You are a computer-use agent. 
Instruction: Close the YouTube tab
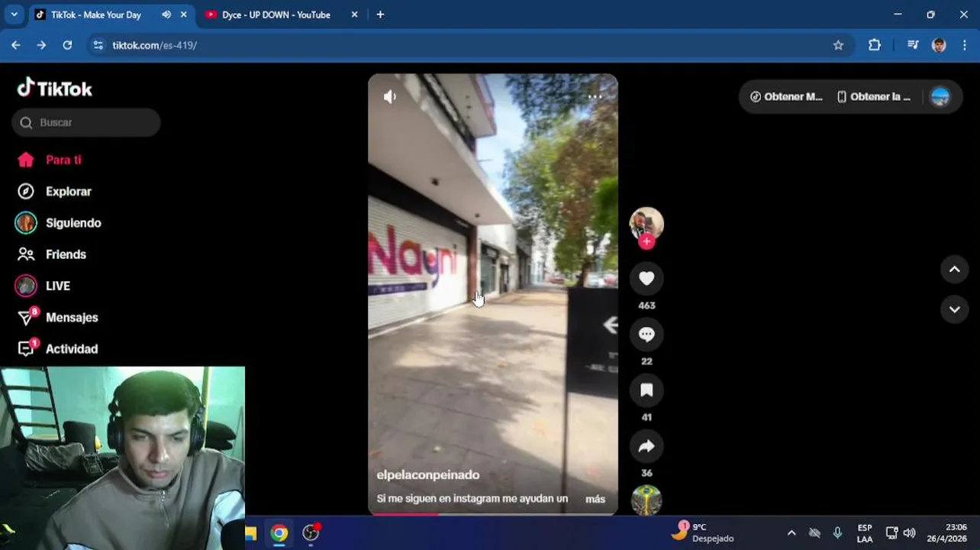[354, 15]
